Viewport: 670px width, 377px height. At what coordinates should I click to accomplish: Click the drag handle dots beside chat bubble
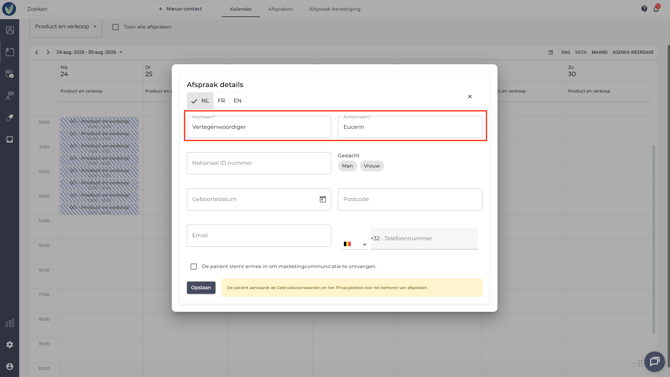(x=640, y=363)
